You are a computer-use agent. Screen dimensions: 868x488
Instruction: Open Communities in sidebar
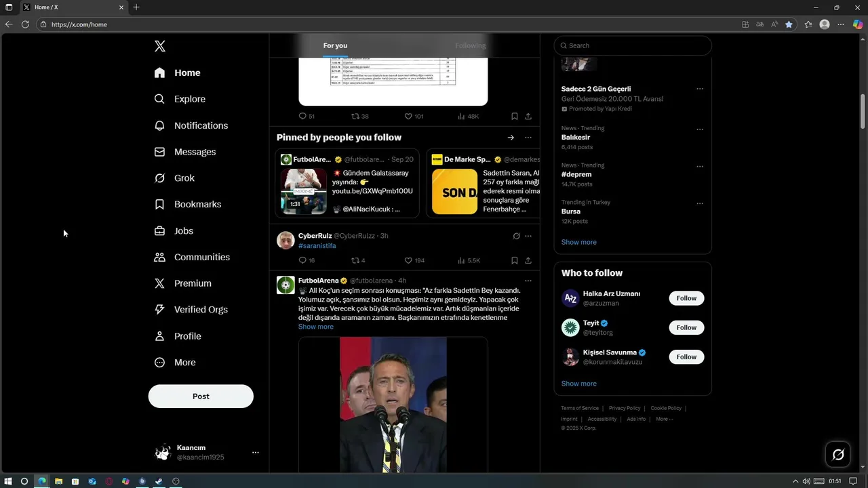pyautogui.click(x=192, y=257)
